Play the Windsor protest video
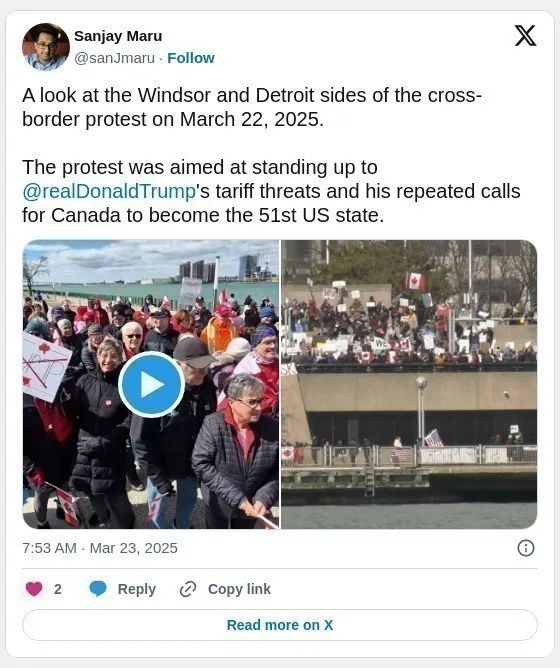The height and width of the screenshot is (668, 560). tap(151, 384)
